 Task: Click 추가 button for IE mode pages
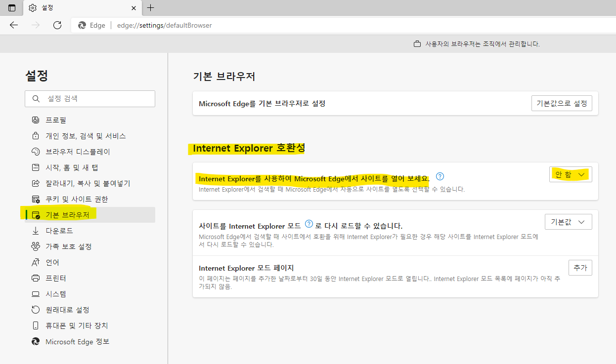pos(580,268)
